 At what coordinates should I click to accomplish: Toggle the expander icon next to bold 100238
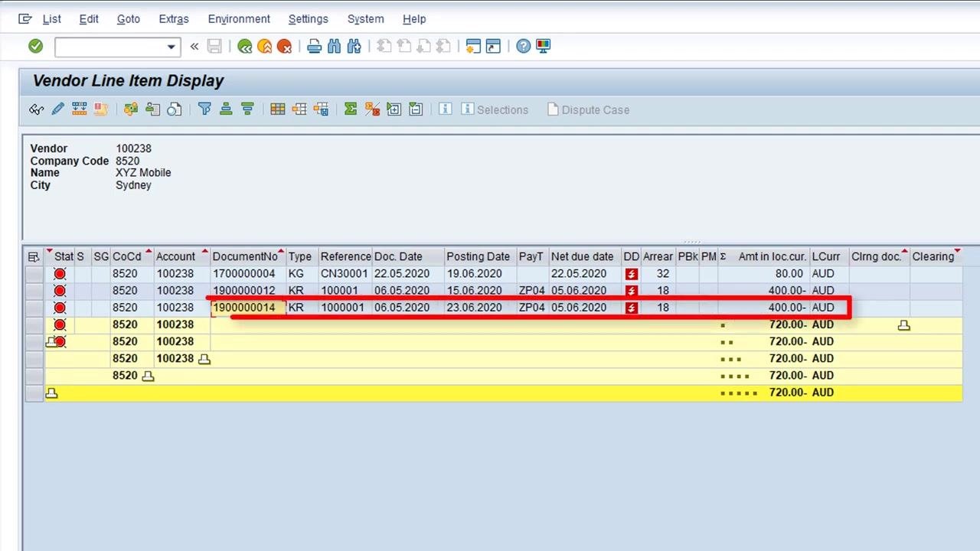(x=204, y=359)
